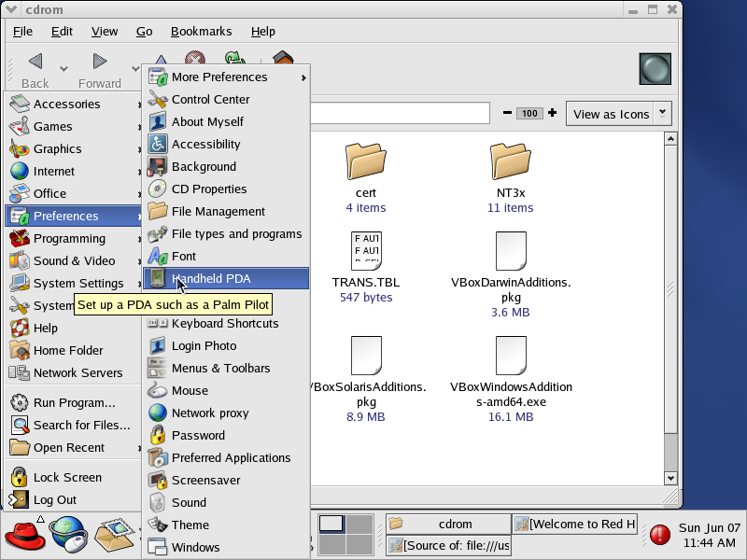The width and height of the screenshot is (747, 560).
Task: Switch to Welcome to Red Hat taskbar window
Action: [575, 524]
